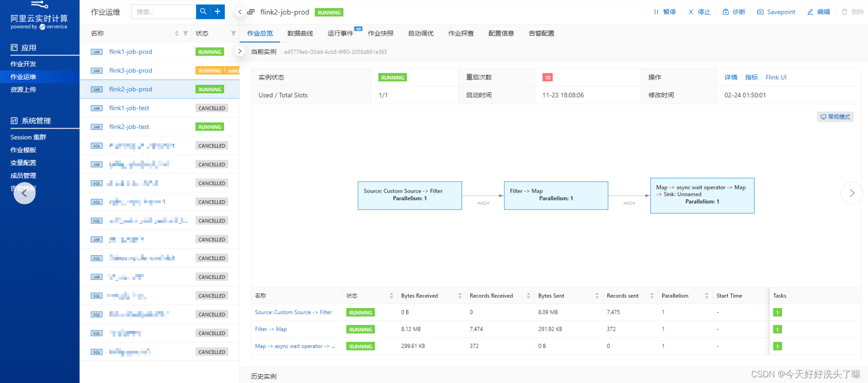The width and height of the screenshot is (868, 383).
Task: Open 作业开发 in the sidebar
Action: [23, 64]
